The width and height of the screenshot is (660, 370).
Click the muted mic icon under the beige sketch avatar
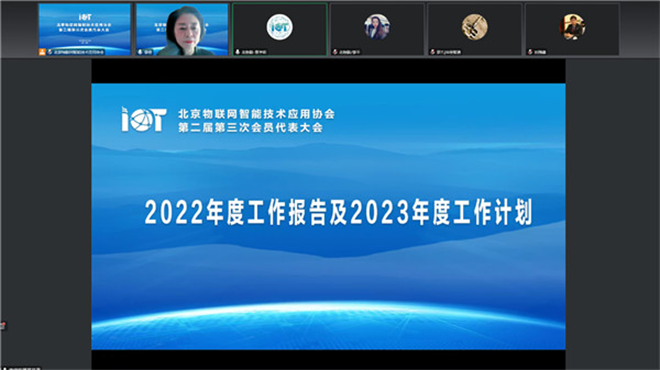point(432,52)
